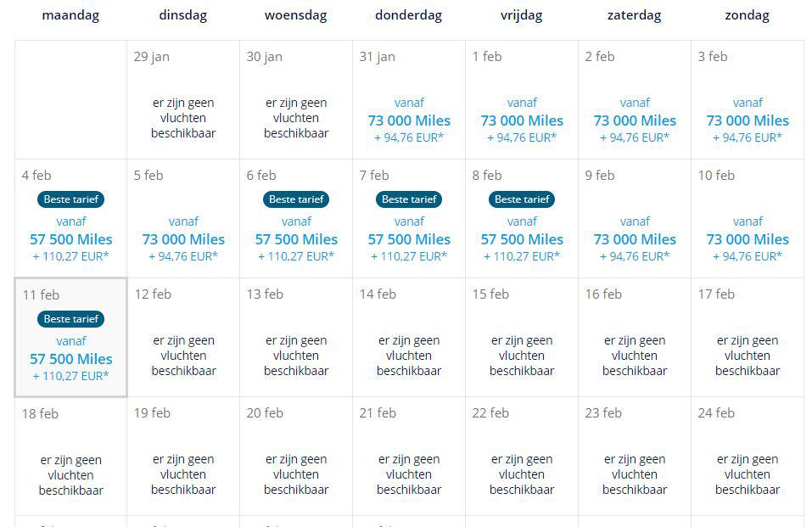Select the 1 feb calendar cell
Viewport: 812px width, 527px height.
[522, 100]
